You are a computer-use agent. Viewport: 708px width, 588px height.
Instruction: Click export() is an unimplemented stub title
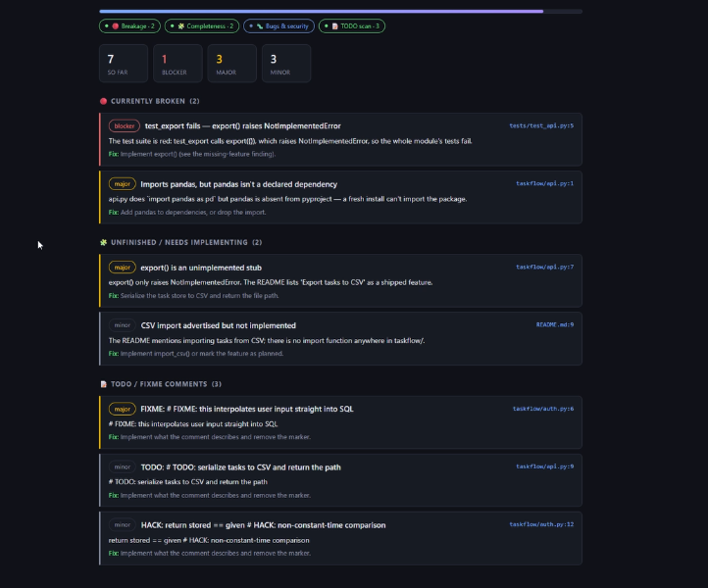(201, 268)
